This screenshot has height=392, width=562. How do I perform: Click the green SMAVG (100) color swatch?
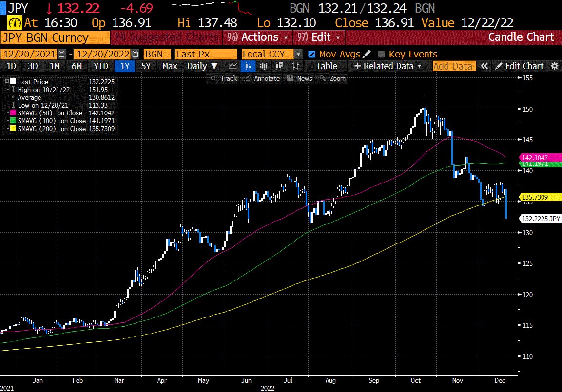(13, 121)
